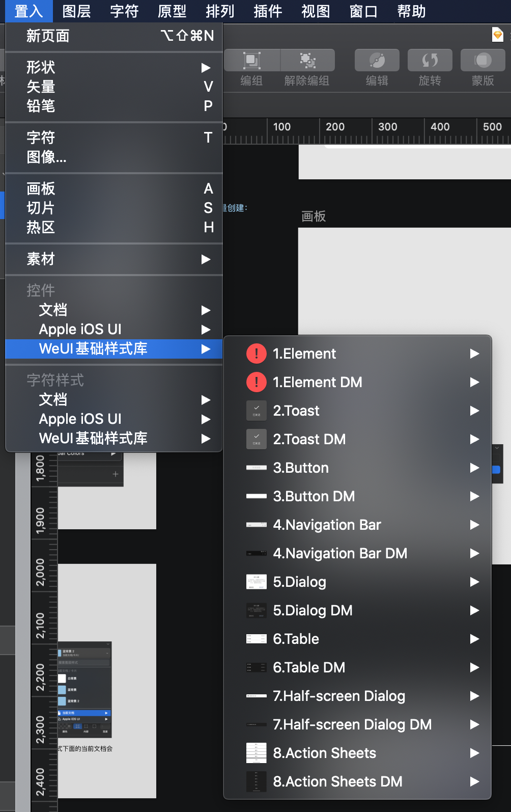
Task: Open the 置入 (Insert) menu
Action: pos(29,11)
